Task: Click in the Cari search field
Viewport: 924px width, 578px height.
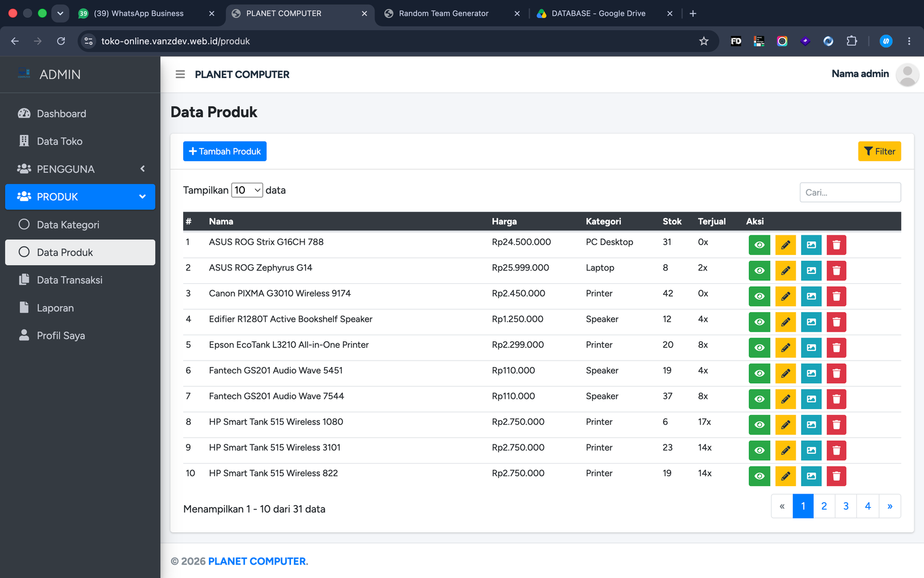Action: click(850, 192)
